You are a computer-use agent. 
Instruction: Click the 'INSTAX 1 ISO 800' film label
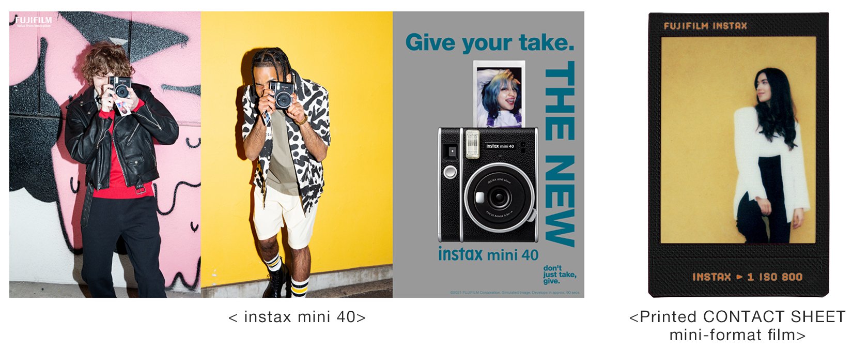[x=747, y=277]
